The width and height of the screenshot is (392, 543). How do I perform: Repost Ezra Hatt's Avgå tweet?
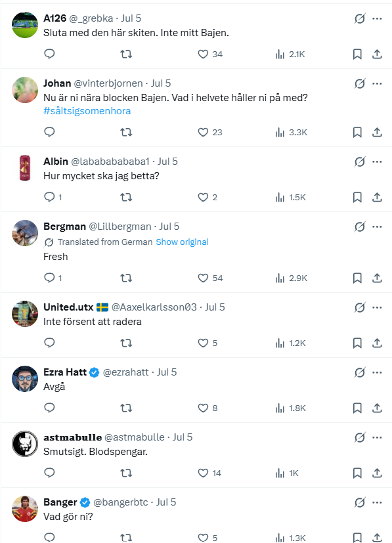[x=126, y=408]
